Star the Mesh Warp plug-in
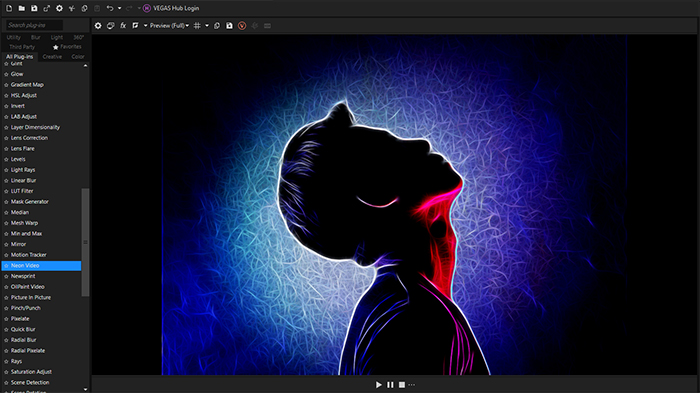The image size is (700, 393). tap(6, 223)
